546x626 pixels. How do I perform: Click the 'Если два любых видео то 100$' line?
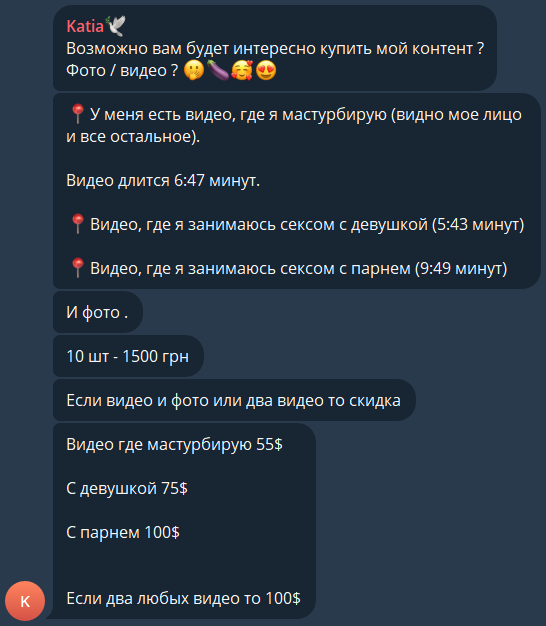tap(184, 598)
